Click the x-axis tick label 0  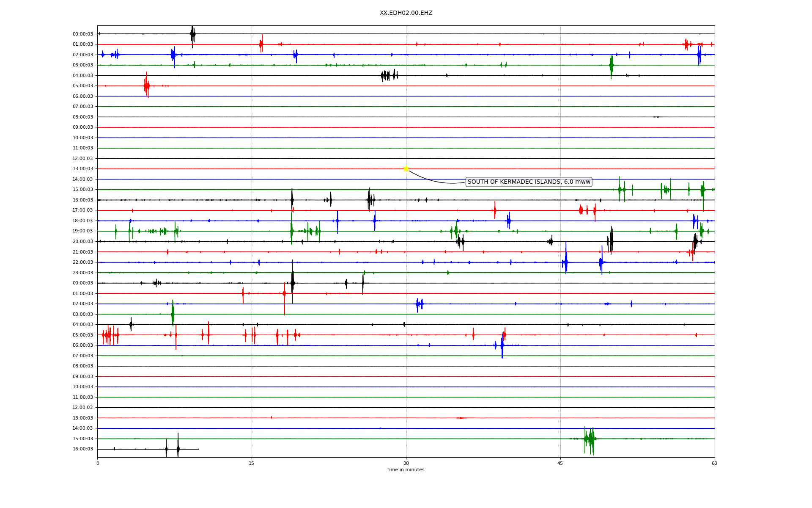[98, 463]
